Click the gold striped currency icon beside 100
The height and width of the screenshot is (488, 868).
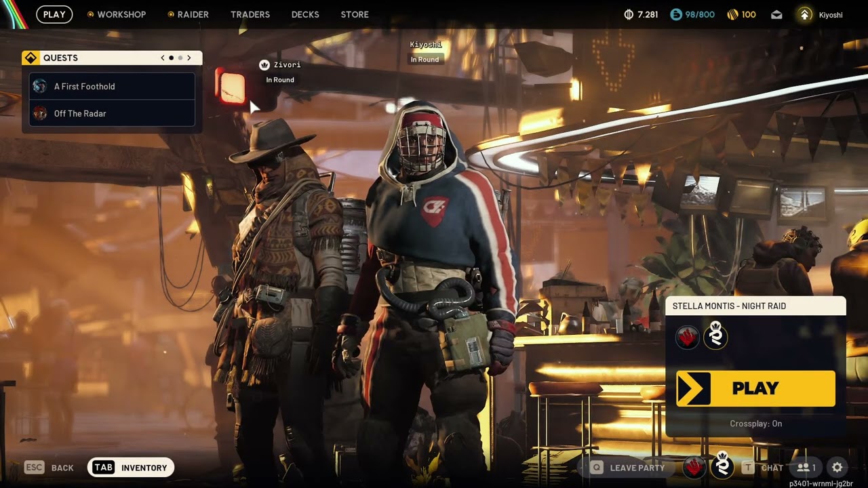(x=732, y=14)
